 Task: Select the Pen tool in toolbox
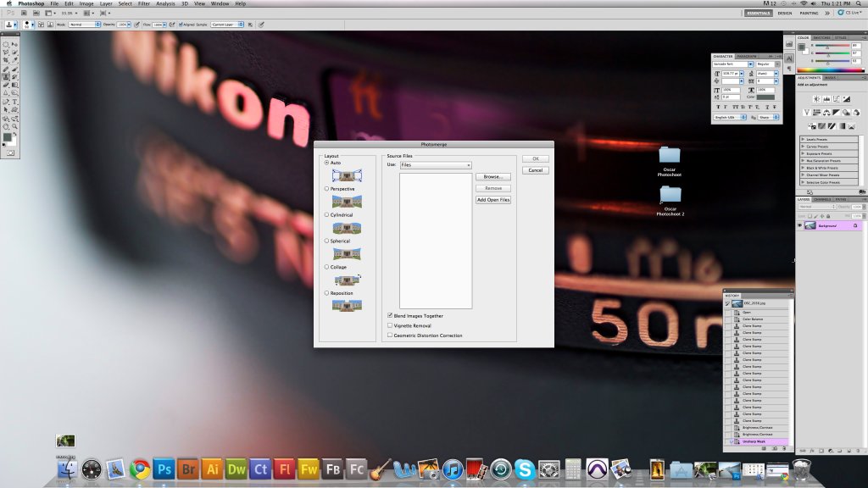click(6, 102)
